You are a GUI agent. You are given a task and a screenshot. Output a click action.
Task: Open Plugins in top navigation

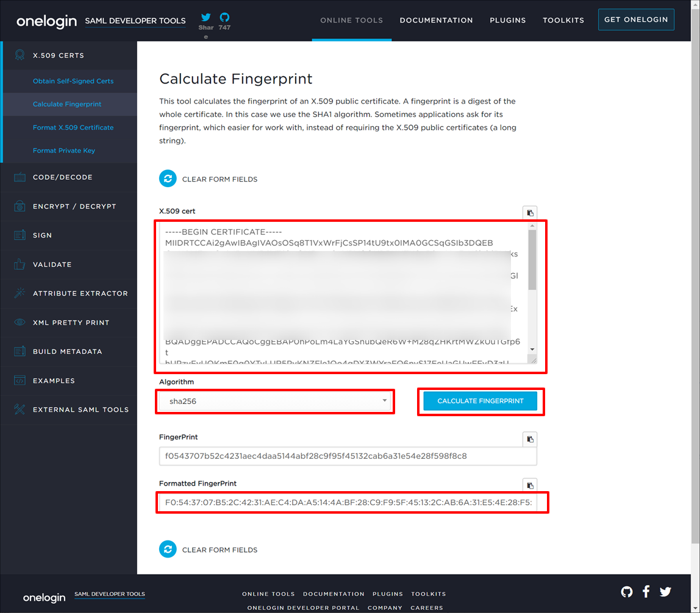507,20
